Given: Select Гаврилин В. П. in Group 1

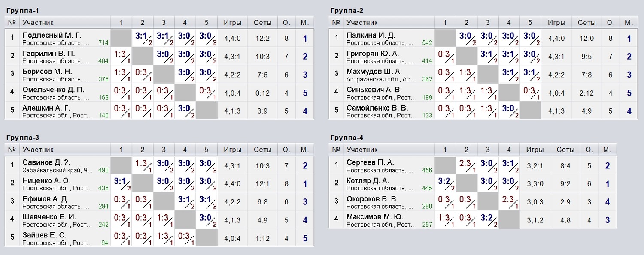Looking at the screenshot, I should click(x=49, y=53).
